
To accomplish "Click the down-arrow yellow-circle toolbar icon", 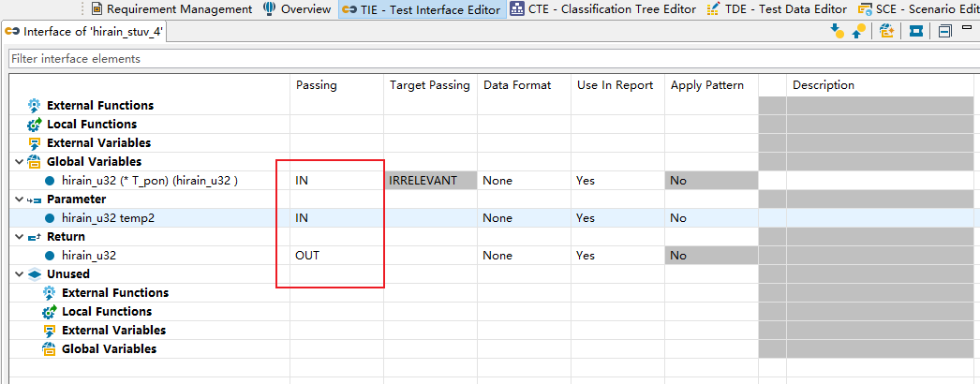I will [x=837, y=31].
